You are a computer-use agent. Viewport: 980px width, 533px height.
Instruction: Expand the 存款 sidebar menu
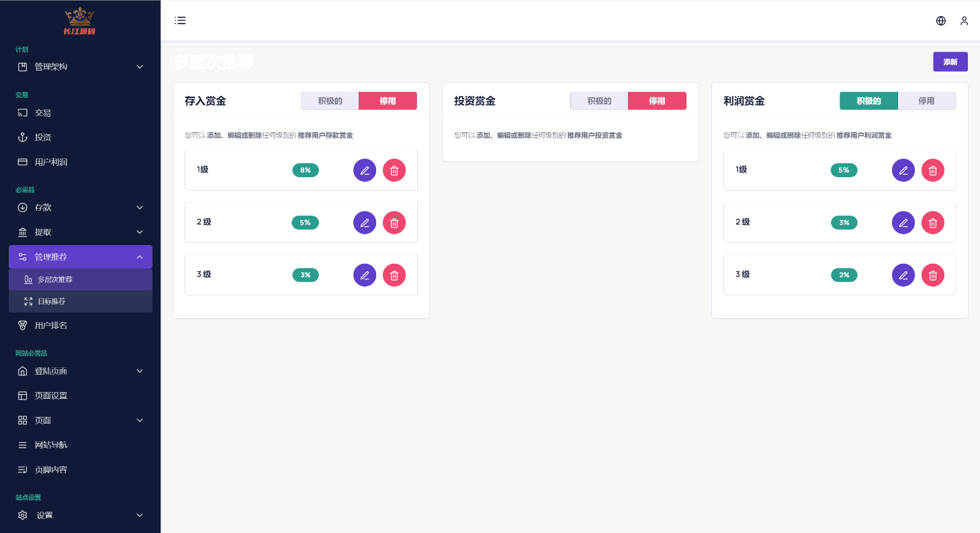point(80,207)
